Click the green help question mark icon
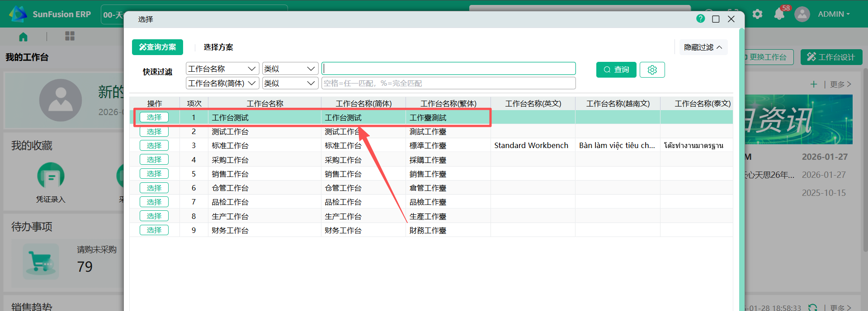This screenshot has height=311, width=868. pos(700,19)
